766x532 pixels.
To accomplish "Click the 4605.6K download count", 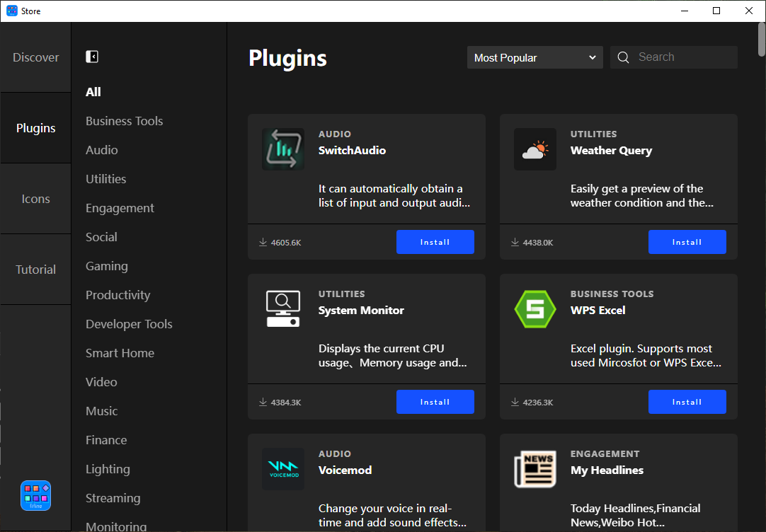I will 286,243.
